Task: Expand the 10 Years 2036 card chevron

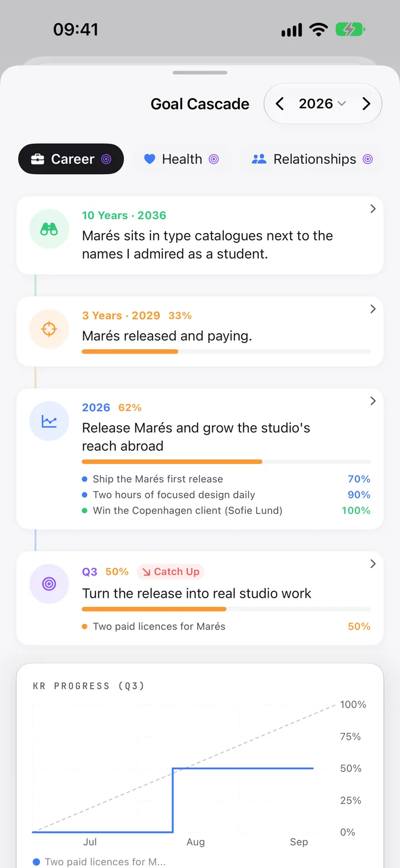Action: (x=373, y=209)
